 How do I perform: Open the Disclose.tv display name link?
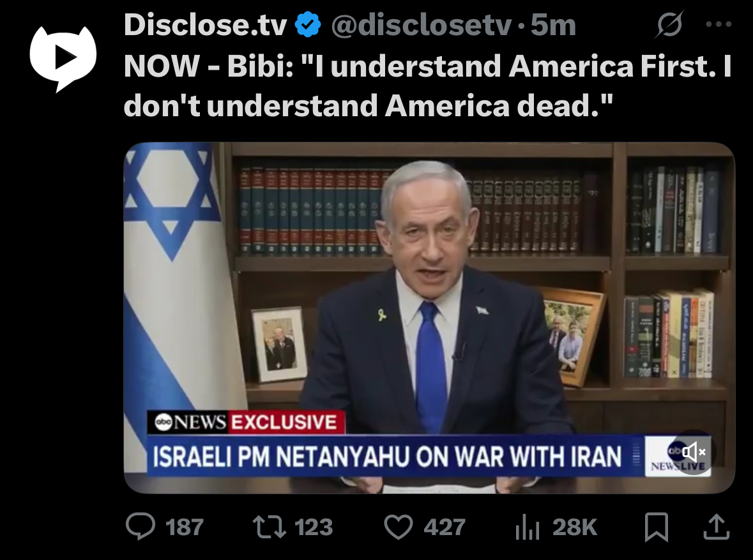(205, 25)
